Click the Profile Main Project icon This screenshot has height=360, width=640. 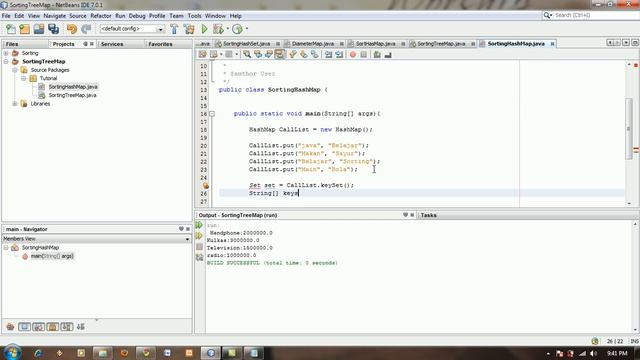pos(237,29)
